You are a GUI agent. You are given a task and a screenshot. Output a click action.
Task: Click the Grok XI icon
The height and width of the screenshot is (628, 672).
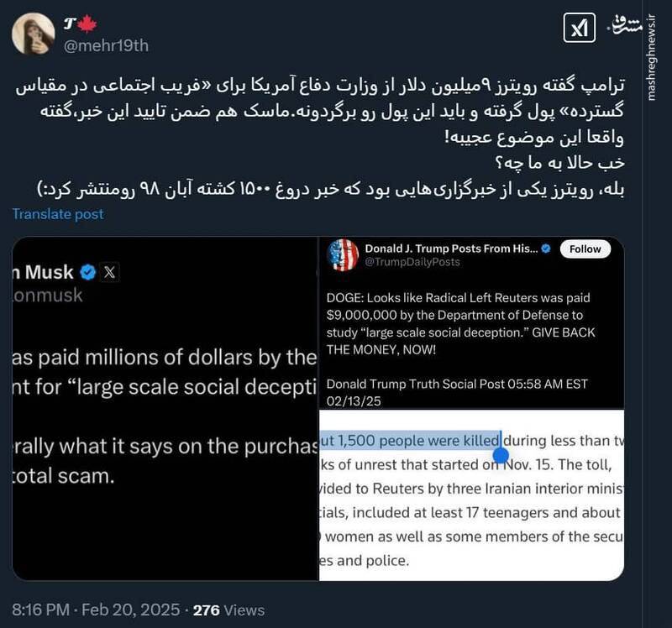(580, 29)
